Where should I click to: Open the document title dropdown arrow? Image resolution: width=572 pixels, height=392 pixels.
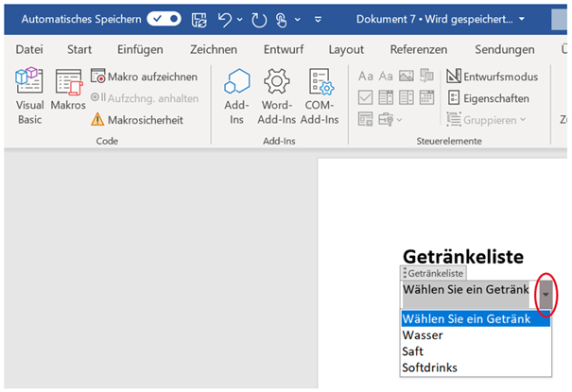522,19
